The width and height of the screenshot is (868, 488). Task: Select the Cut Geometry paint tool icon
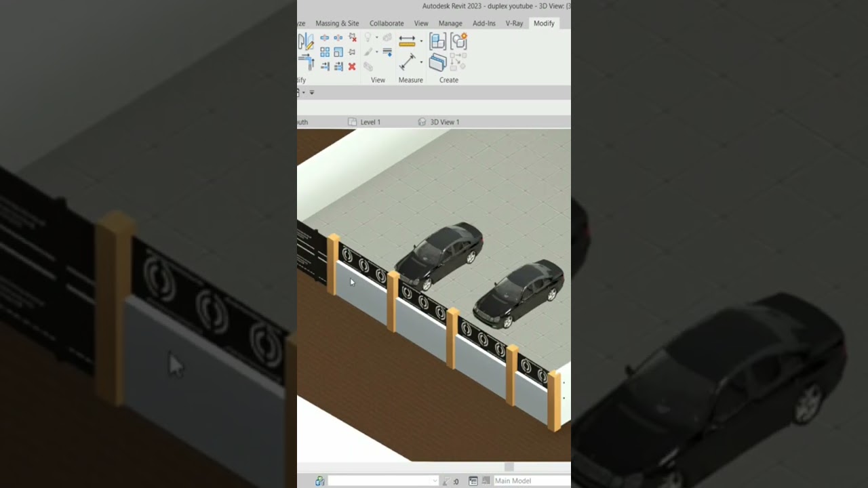coord(306,41)
